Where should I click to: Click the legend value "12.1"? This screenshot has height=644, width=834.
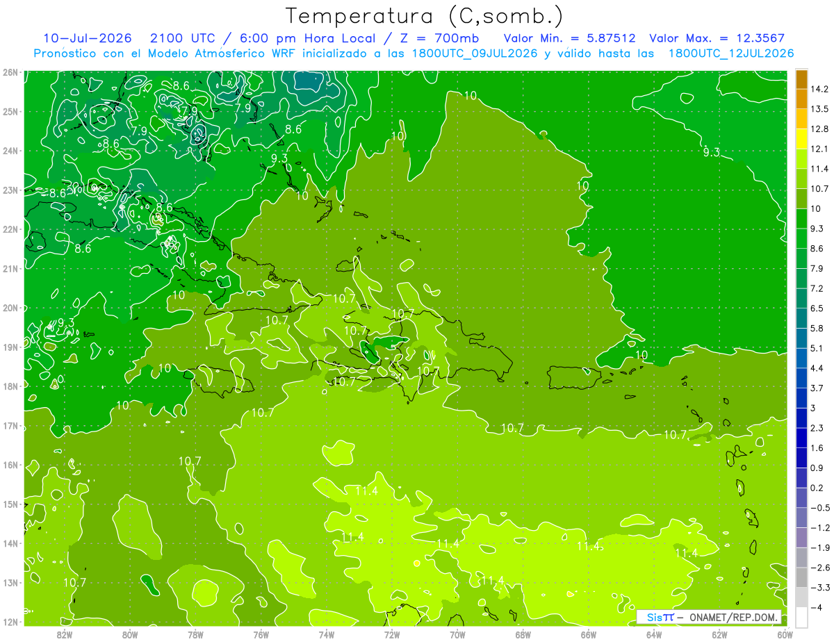[x=819, y=149]
